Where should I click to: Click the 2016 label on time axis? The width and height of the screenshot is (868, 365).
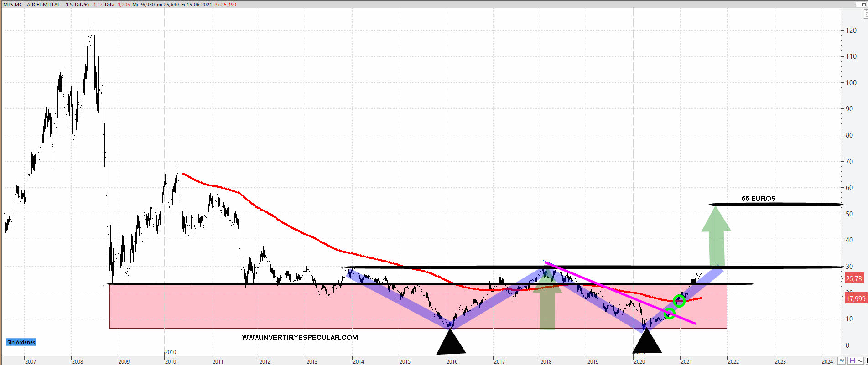tap(452, 361)
